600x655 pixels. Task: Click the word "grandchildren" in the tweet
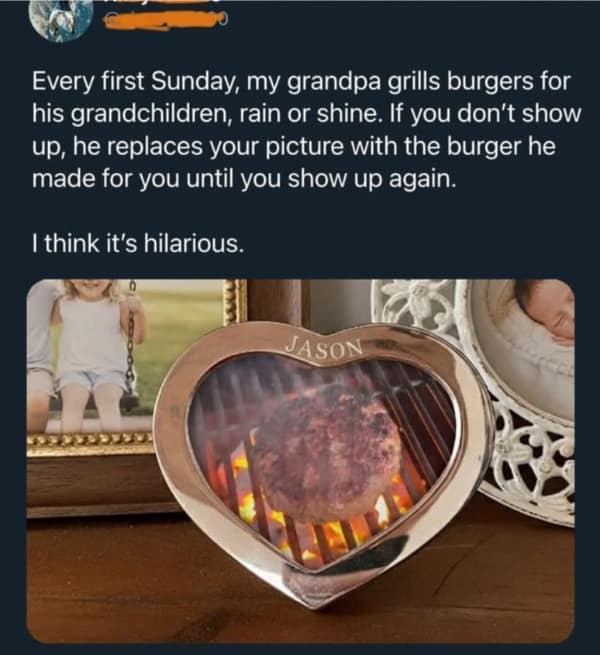click(148, 114)
